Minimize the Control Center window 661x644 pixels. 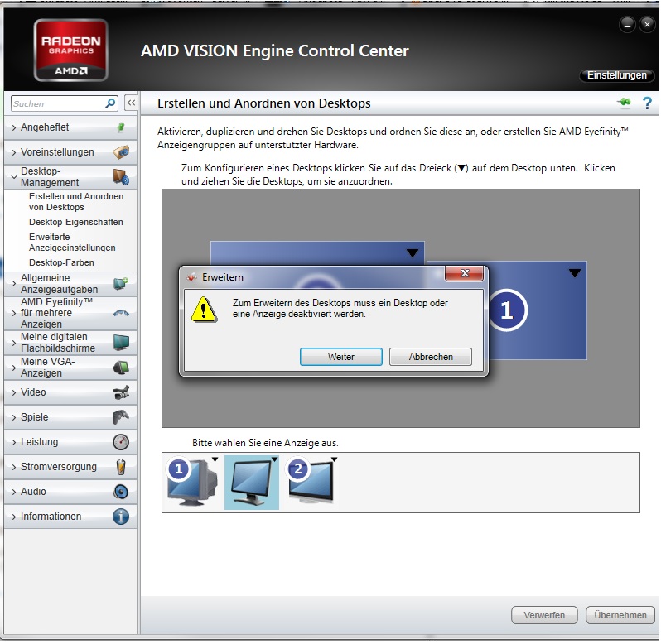(627, 25)
